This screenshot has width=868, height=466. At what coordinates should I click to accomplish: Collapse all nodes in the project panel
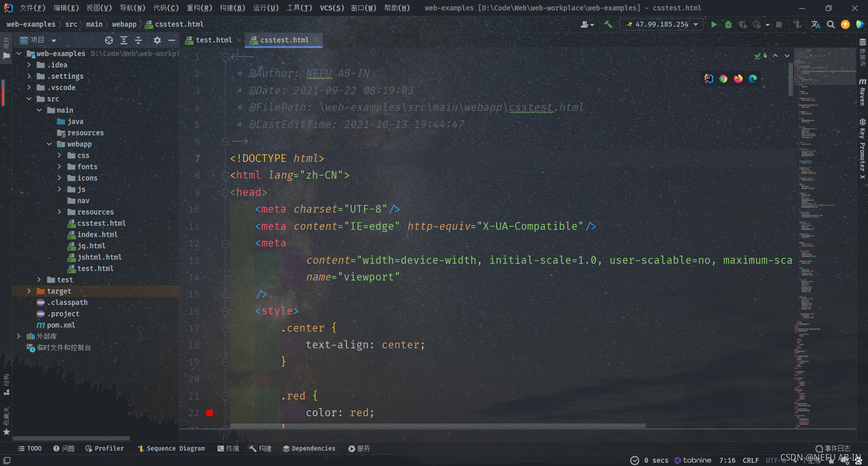pos(138,40)
